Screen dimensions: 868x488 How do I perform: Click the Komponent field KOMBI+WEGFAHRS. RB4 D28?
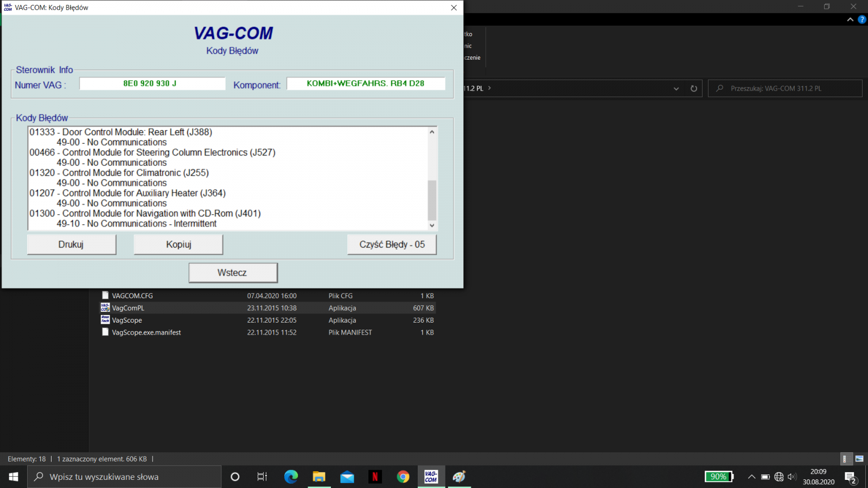pyautogui.click(x=366, y=84)
